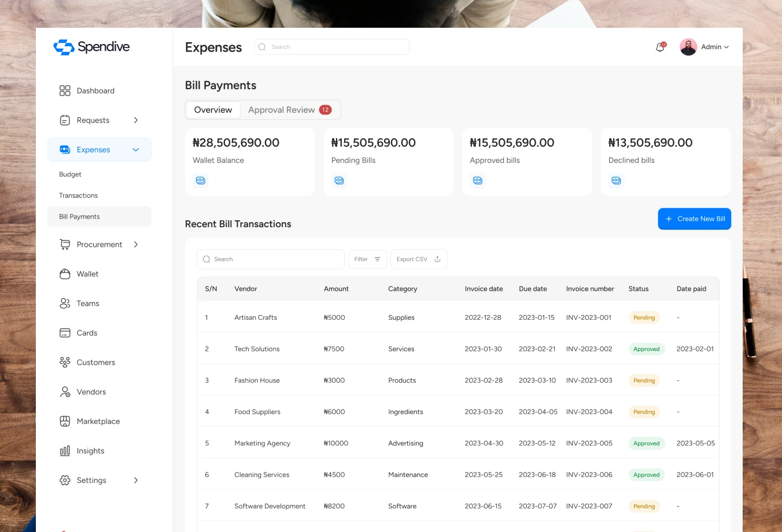Open notifications bell icon
782x532 pixels.
coord(660,47)
